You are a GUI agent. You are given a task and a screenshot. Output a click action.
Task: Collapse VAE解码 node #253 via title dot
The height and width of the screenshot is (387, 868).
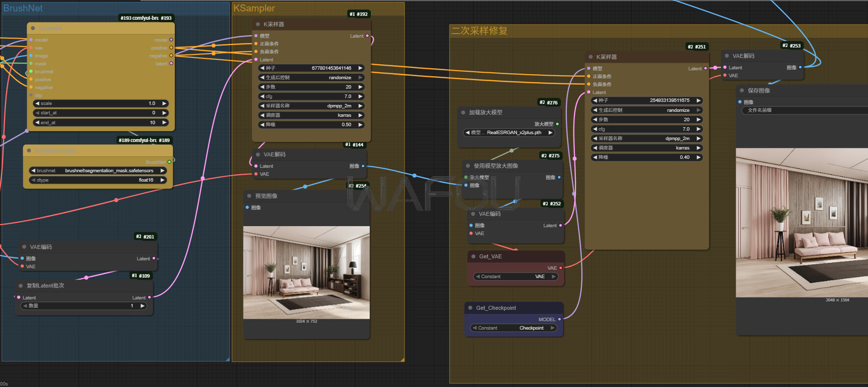pos(727,56)
